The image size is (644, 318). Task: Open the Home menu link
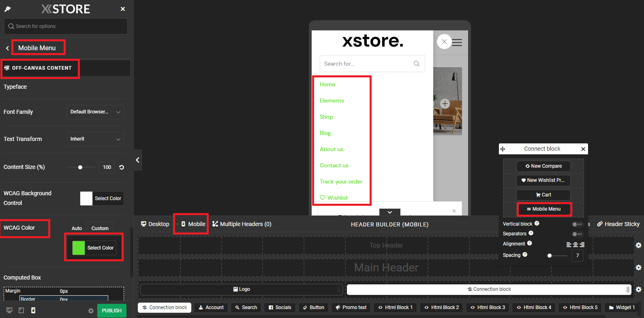coord(327,84)
